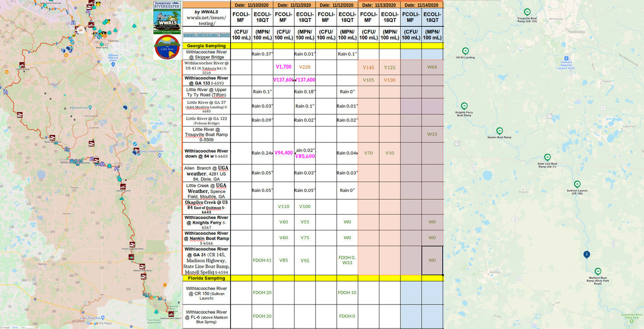Screen dimensions: 644x329
Task: Click the V145 cell
Action: click(368, 67)
